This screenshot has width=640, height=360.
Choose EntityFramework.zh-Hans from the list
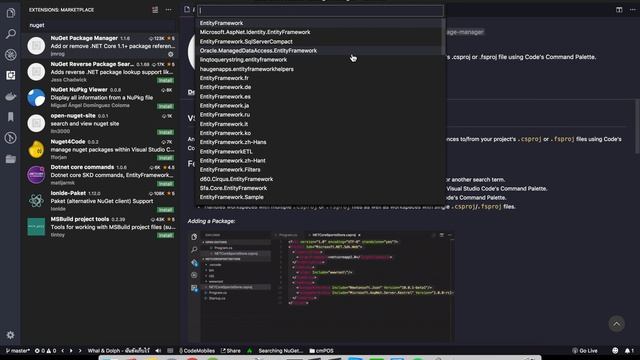(x=319, y=142)
